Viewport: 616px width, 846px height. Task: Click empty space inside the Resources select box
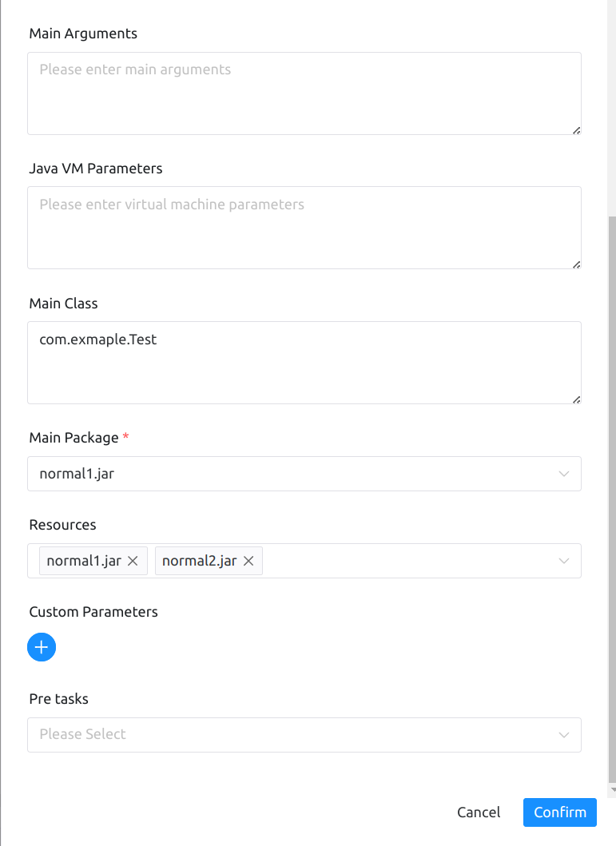(407, 561)
